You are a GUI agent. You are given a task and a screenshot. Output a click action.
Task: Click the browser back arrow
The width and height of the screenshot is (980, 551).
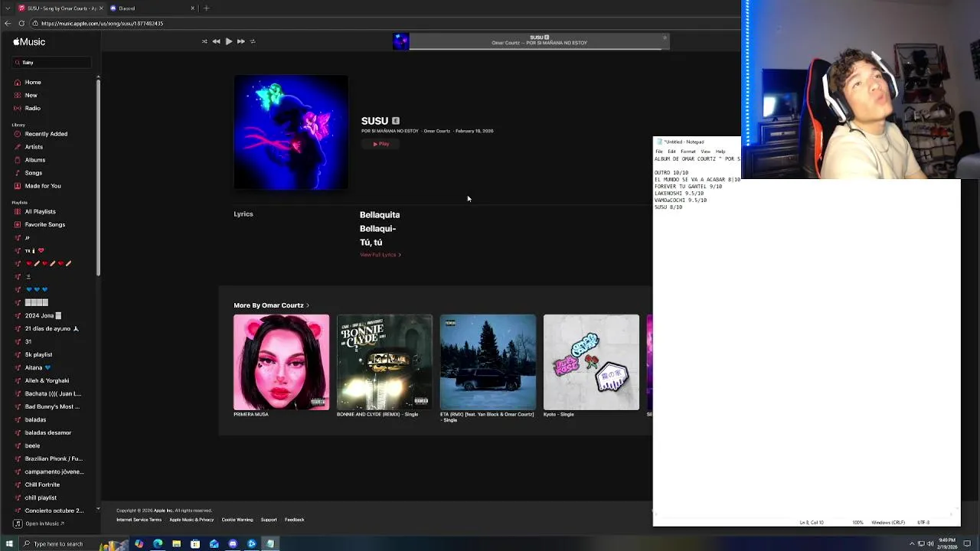pos(8,23)
